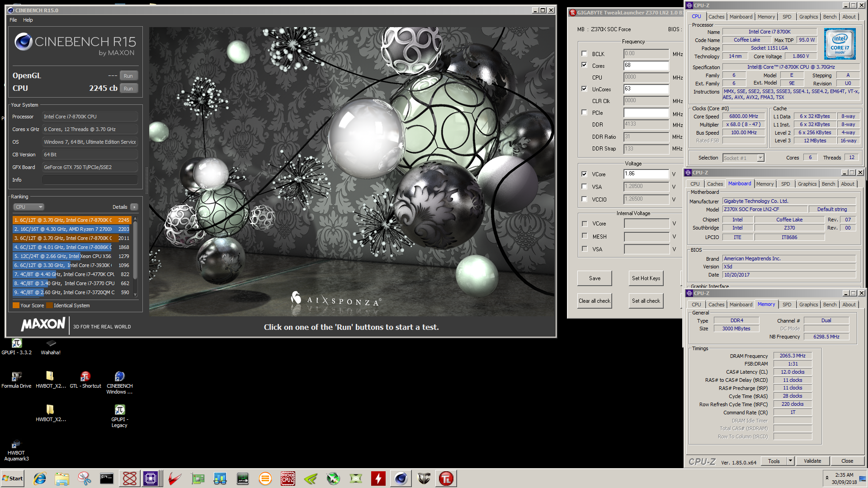Select the Wahaha! desktop icon
The height and width of the screenshot is (488, 868).
click(51, 347)
